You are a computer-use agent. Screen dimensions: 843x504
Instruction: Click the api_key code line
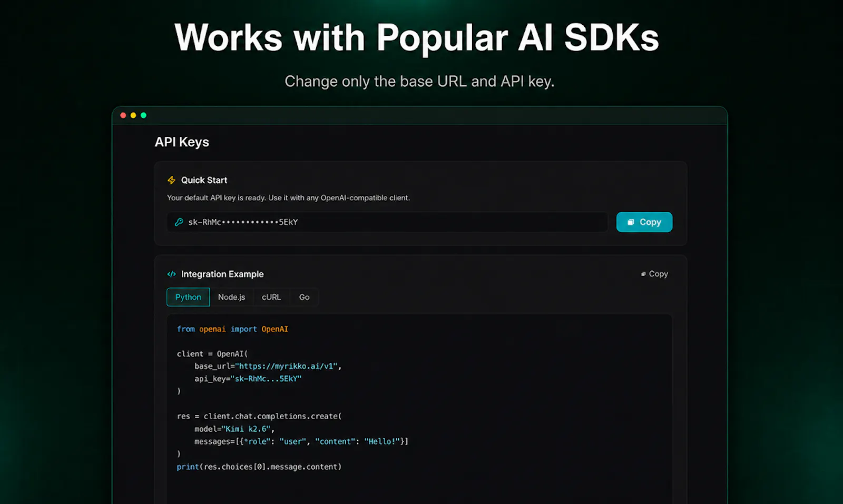(248, 379)
